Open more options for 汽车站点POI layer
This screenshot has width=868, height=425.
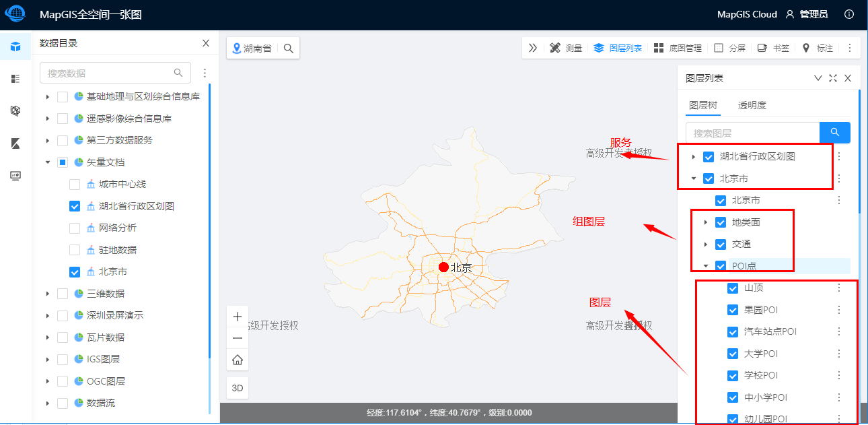839,331
